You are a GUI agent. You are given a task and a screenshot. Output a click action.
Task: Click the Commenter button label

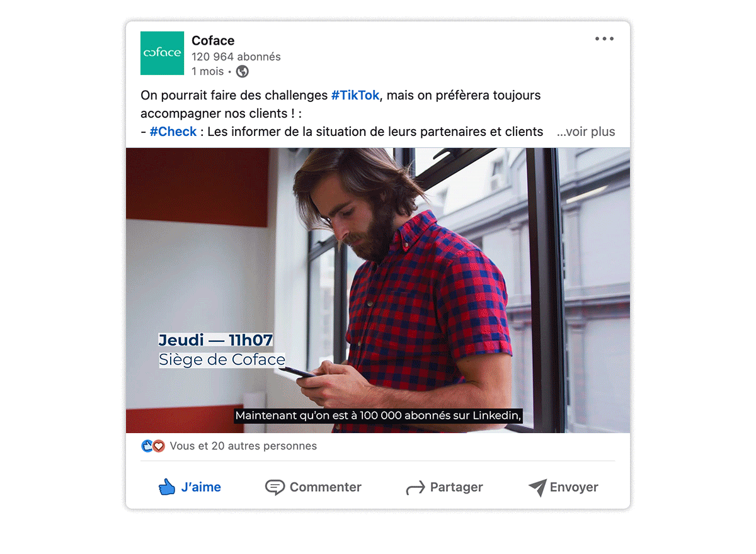click(326, 487)
